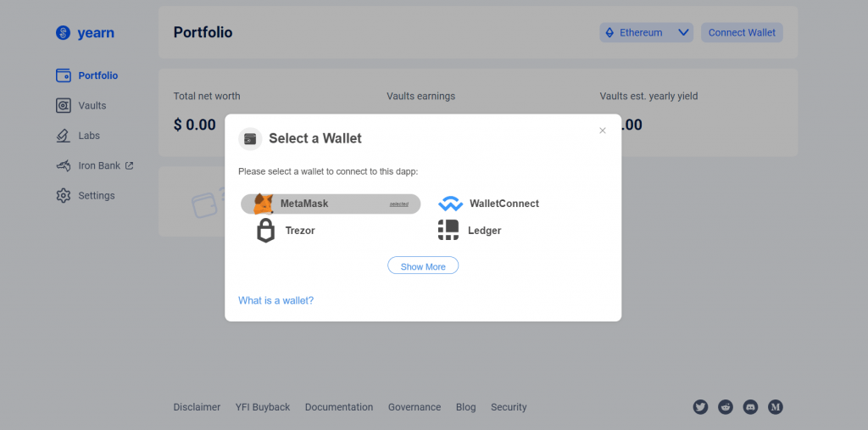The image size is (868, 430).
Task: Open Settings from the sidebar
Action: (x=96, y=196)
